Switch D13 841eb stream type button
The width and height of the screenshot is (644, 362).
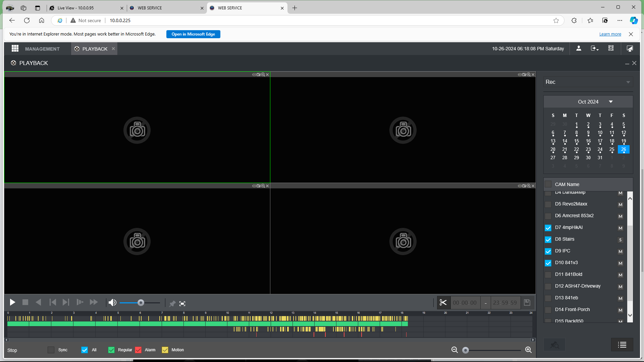pyautogui.click(x=620, y=299)
